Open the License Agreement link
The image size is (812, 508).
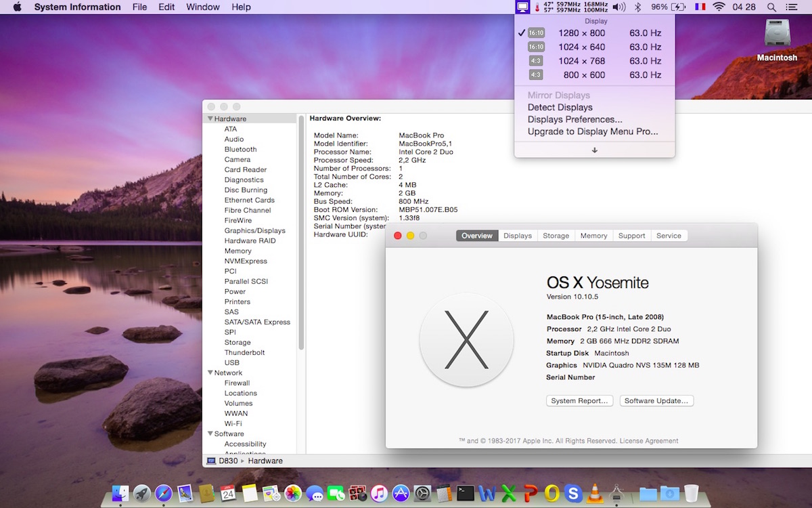pyautogui.click(x=649, y=441)
